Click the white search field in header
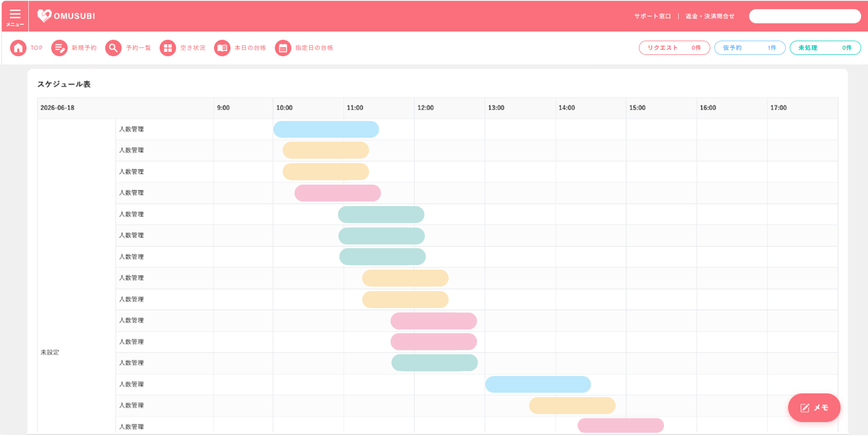Image resolution: width=868 pixels, height=436 pixels. (805, 16)
